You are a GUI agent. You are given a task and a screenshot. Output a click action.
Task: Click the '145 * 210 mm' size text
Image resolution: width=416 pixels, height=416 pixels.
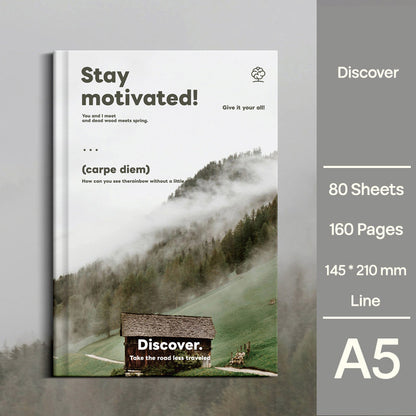click(366, 270)
